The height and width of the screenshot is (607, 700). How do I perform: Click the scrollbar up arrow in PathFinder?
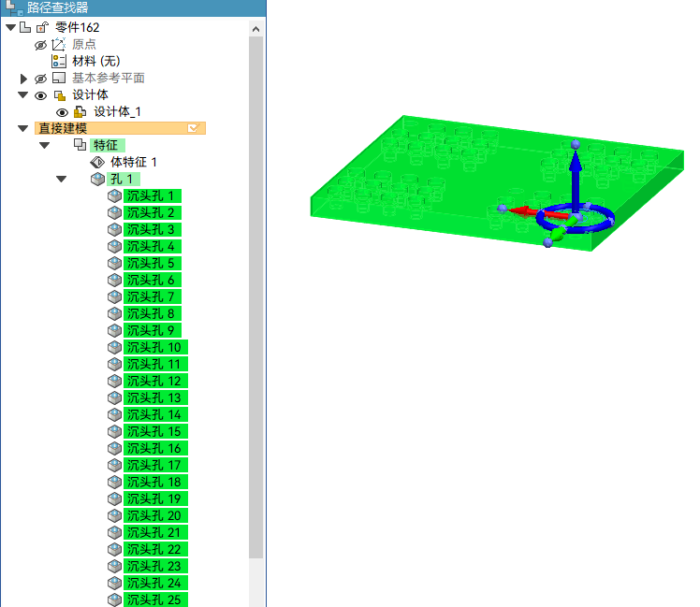pyautogui.click(x=255, y=29)
